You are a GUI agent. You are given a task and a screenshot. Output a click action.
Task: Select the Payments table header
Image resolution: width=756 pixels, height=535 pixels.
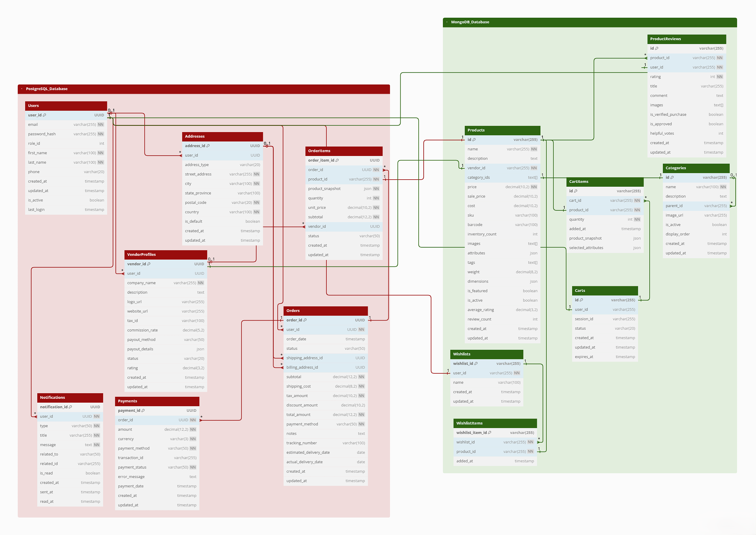157,401
